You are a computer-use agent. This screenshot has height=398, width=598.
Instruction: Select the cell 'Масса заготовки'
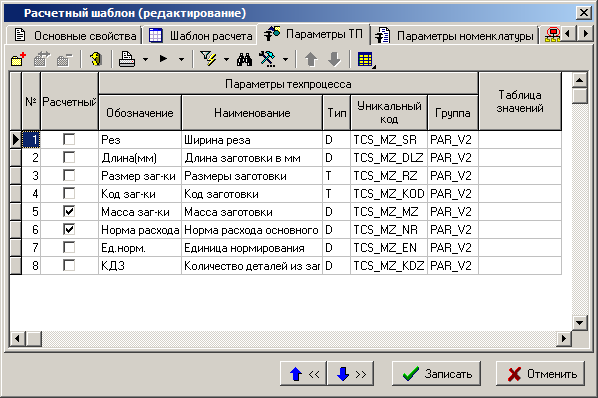pyautogui.click(x=252, y=212)
